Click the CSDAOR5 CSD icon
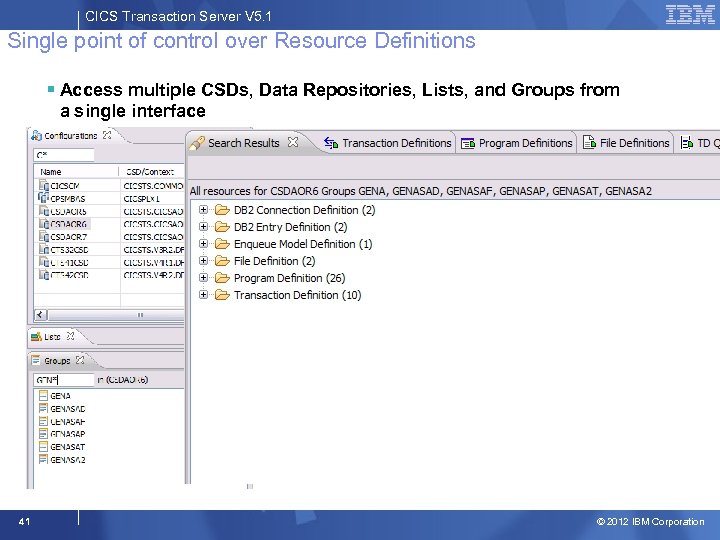 (x=44, y=211)
